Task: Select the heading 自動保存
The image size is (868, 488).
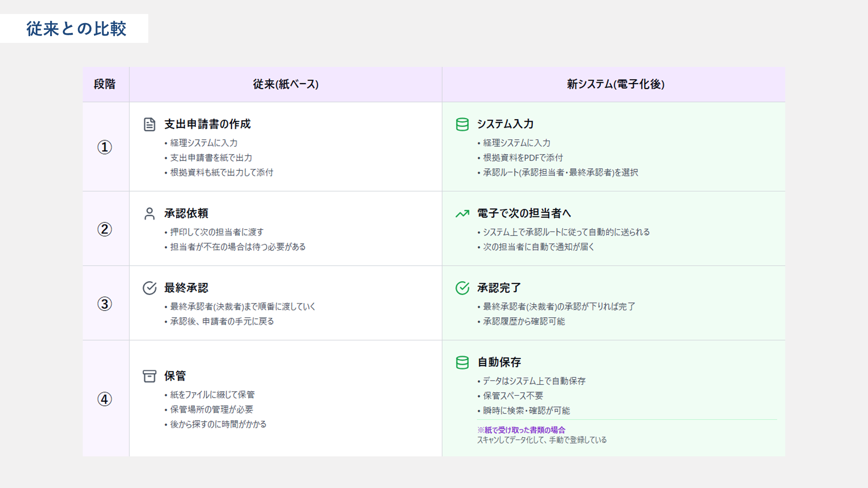Action: (x=499, y=362)
